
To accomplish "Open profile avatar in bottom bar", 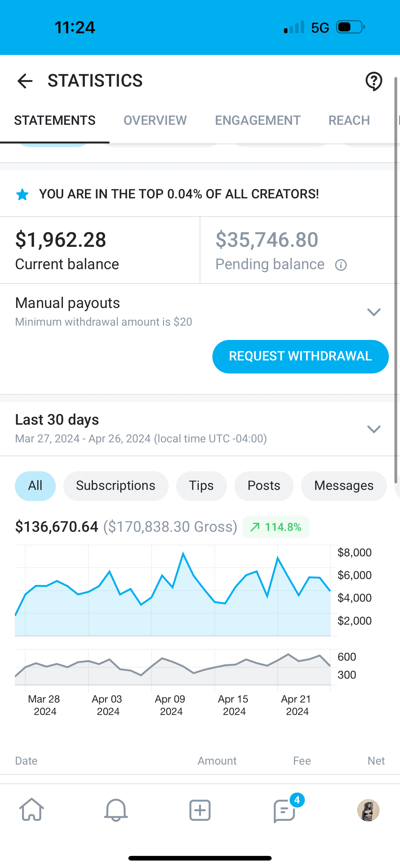I will [x=368, y=810].
